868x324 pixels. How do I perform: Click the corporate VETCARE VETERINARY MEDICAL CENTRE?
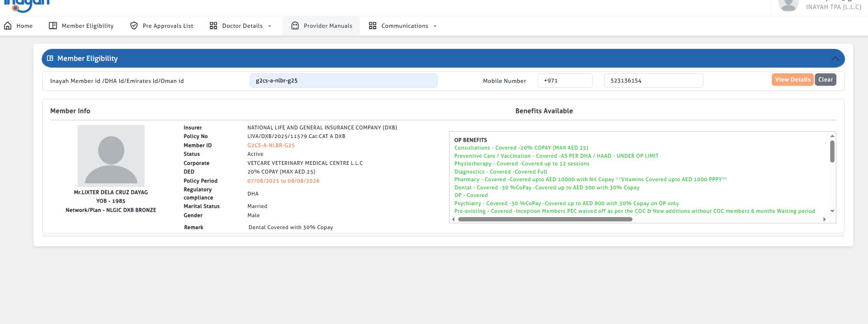coord(305,163)
